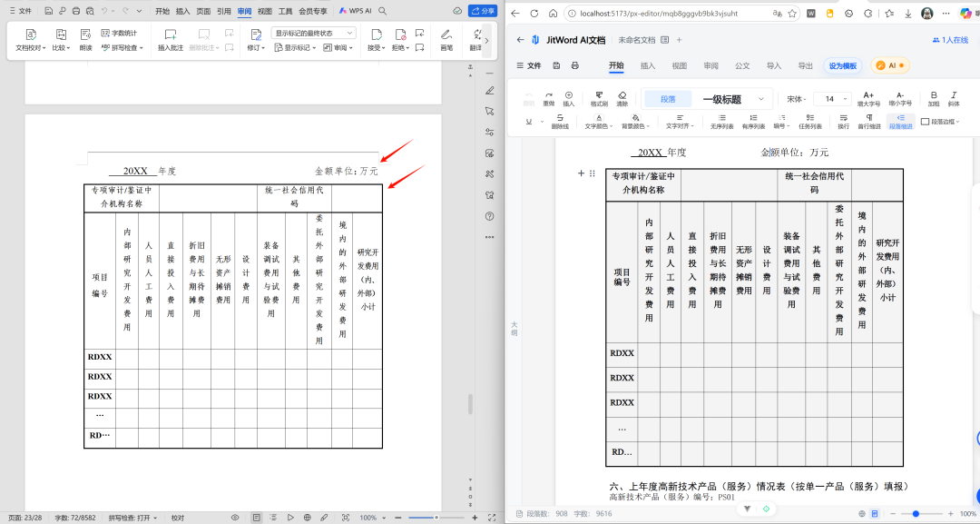Image resolution: width=980 pixels, height=524 pixels.
Task: Click the 任务列表 task list icon
Action: [x=810, y=122]
